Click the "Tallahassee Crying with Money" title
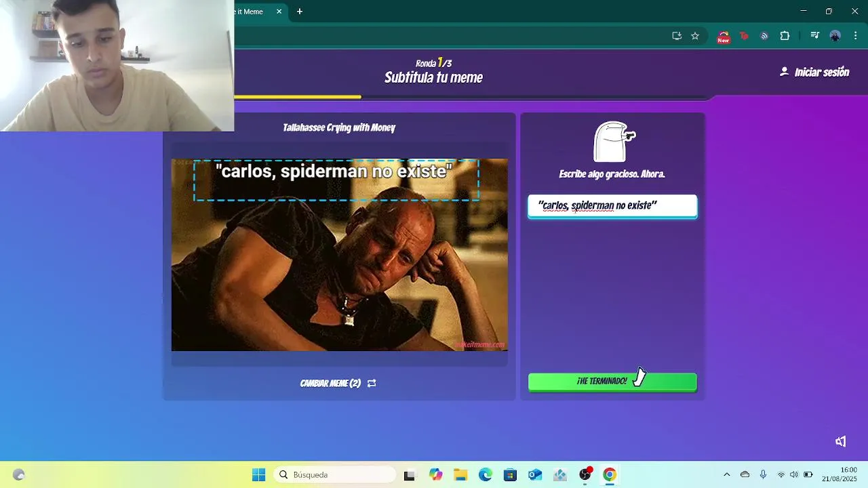Viewport: 868px width, 488px height. [339, 127]
